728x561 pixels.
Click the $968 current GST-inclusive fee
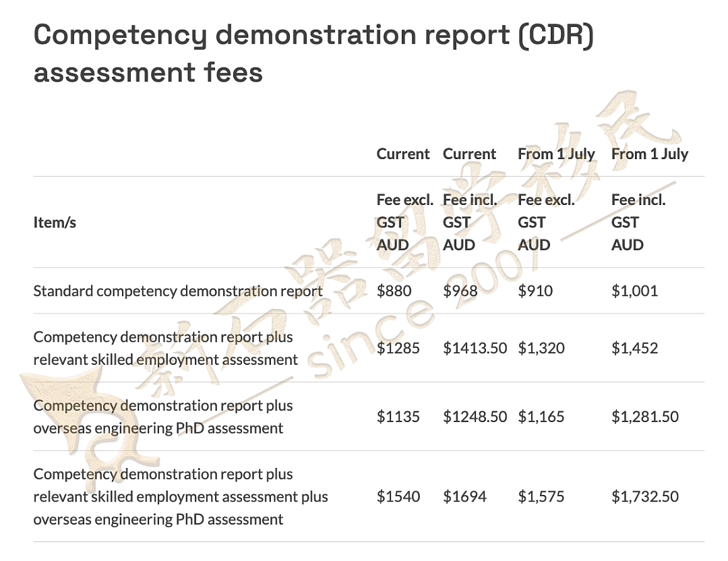[x=460, y=291]
